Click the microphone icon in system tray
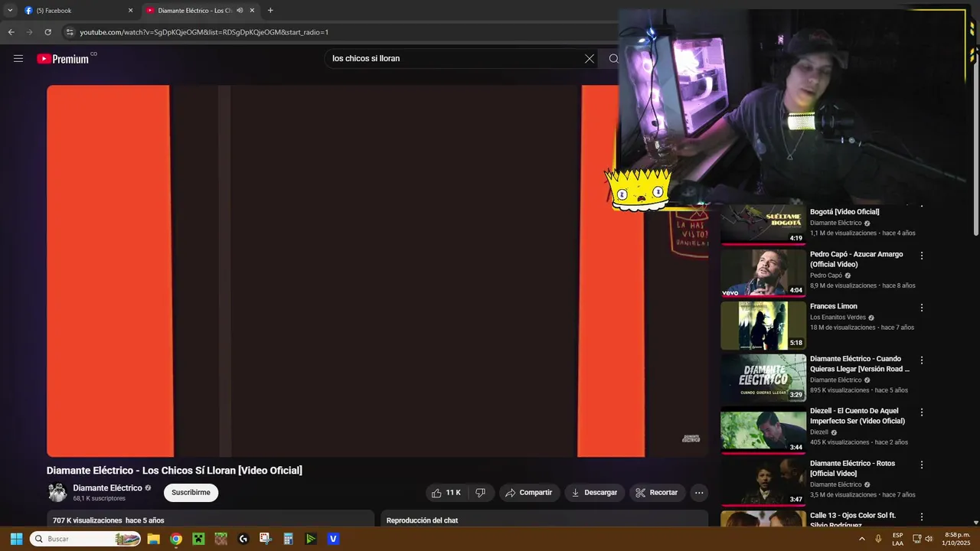This screenshot has height=551, width=980. 878,539
